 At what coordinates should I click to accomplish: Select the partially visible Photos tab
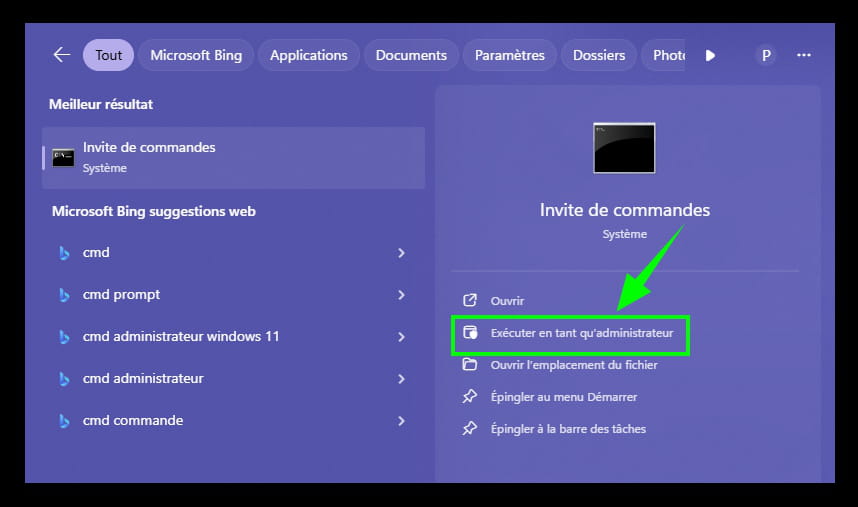pos(663,55)
